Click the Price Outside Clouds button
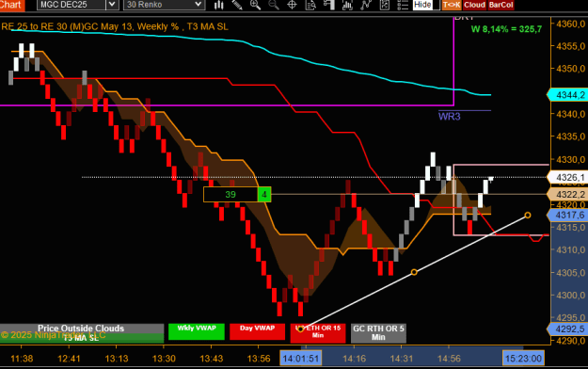The width and height of the screenshot is (588, 369). 81,329
